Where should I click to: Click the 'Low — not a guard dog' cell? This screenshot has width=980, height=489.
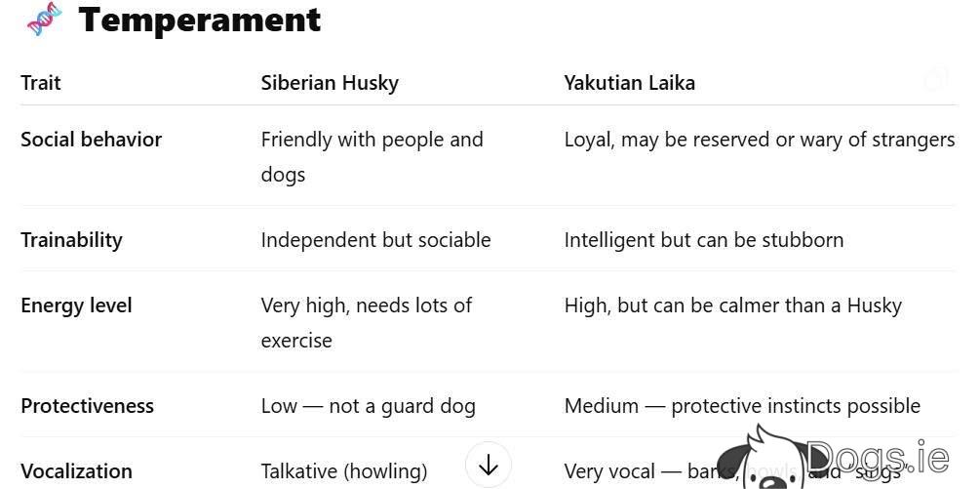[369, 406]
